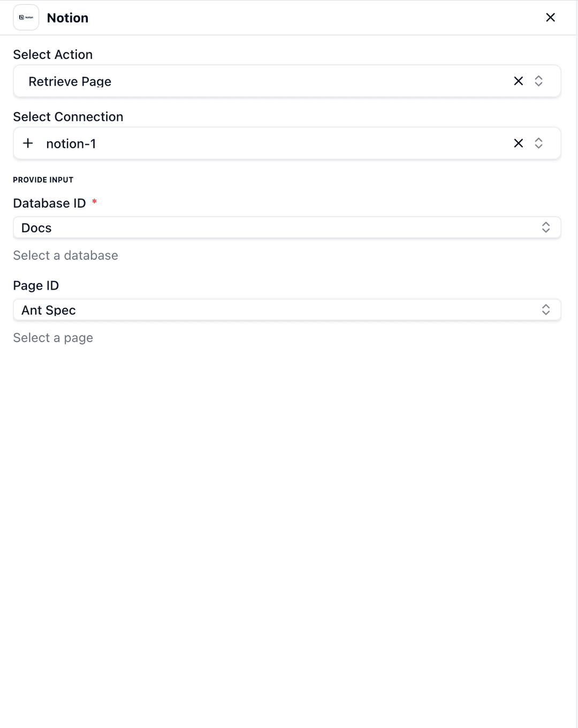Screen dimensions: 578x728
Task: Clear the notion-1 connection selection
Action: click(518, 143)
